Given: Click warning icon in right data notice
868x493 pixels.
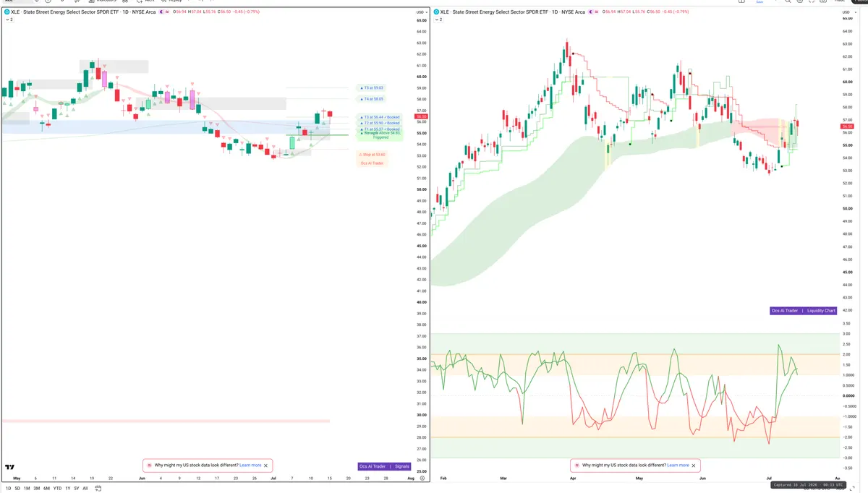Looking at the screenshot, I should [576, 466].
